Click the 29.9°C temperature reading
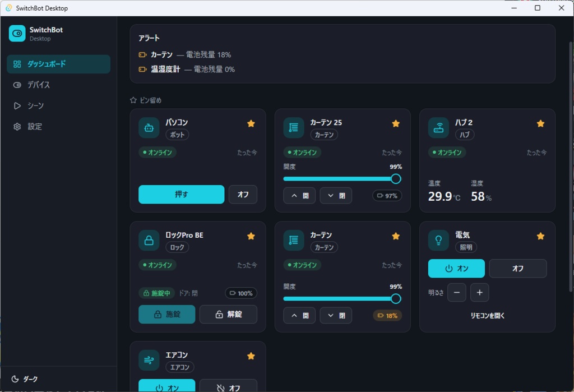The width and height of the screenshot is (574, 392). point(444,197)
